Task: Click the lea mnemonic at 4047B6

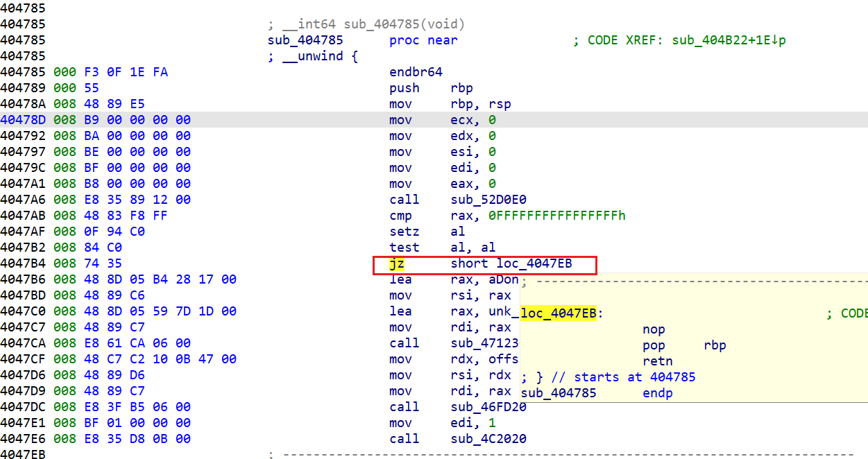Action: click(400, 279)
